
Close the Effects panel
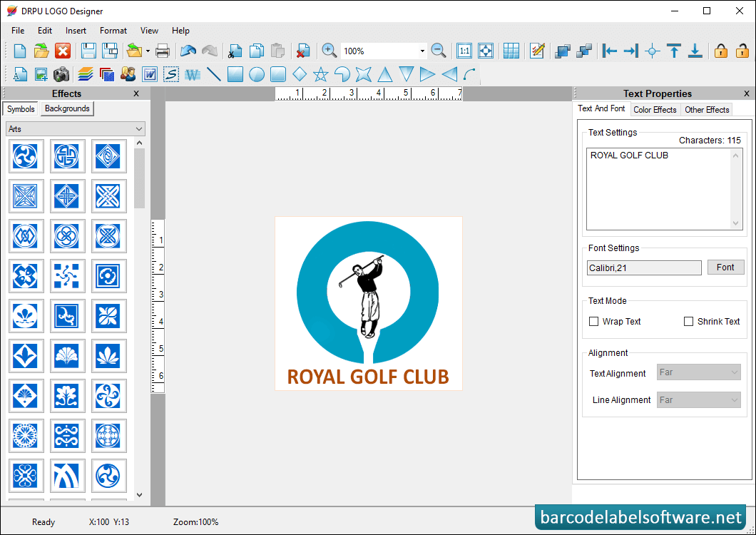(136, 93)
